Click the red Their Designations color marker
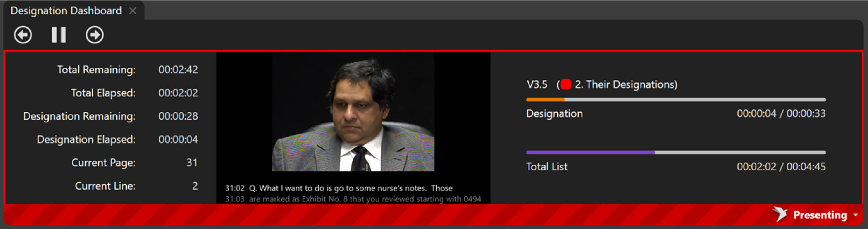Viewport: 868px width, 229px height. [566, 84]
